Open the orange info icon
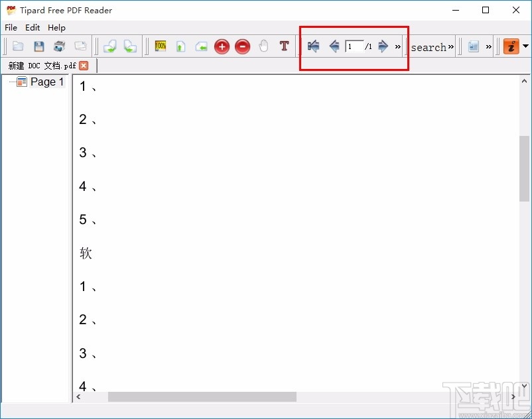Screen dimensions: 532x419 tap(511, 46)
